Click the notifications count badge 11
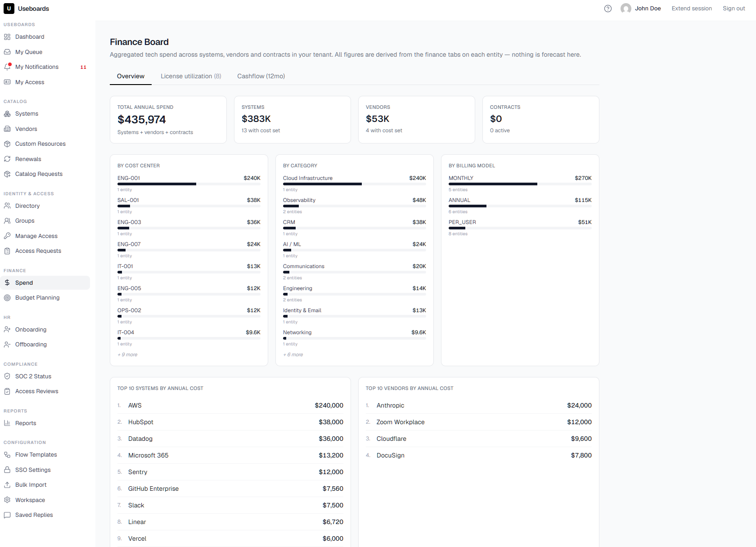756x547 pixels. 83,67
